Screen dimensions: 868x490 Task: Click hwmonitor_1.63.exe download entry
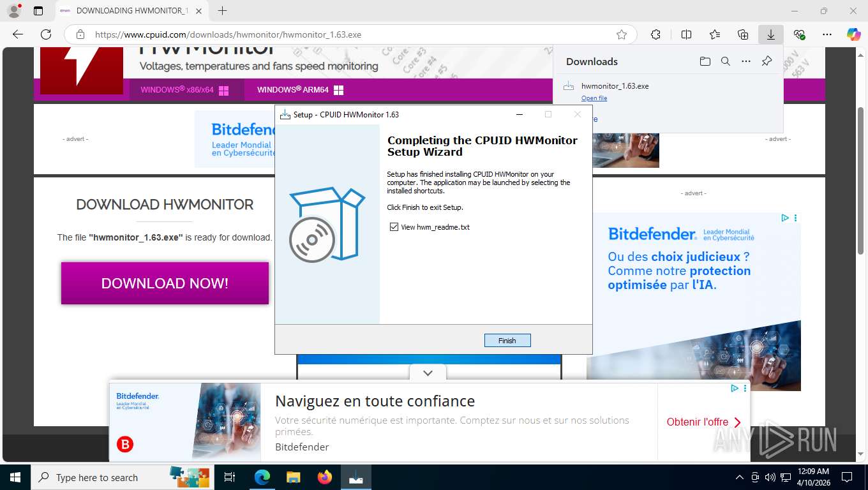tap(668, 91)
